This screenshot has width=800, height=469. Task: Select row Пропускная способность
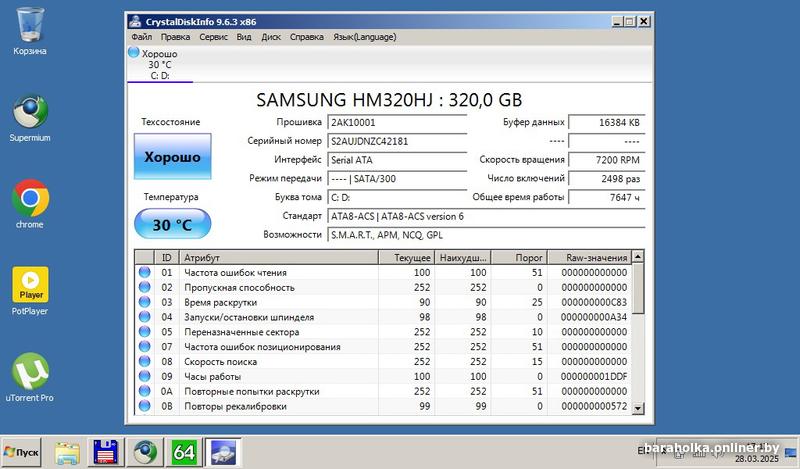(383, 287)
